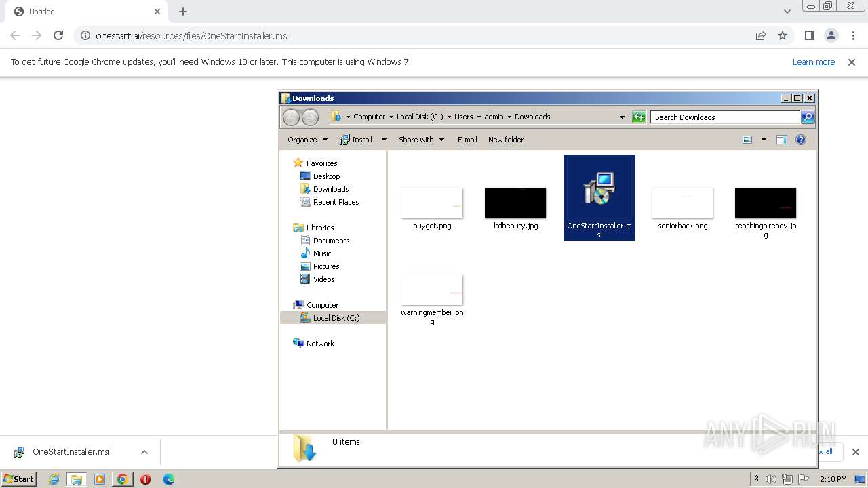Open Organize menu
Image resolution: width=868 pixels, height=488 pixels.
pyautogui.click(x=307, y=140)
